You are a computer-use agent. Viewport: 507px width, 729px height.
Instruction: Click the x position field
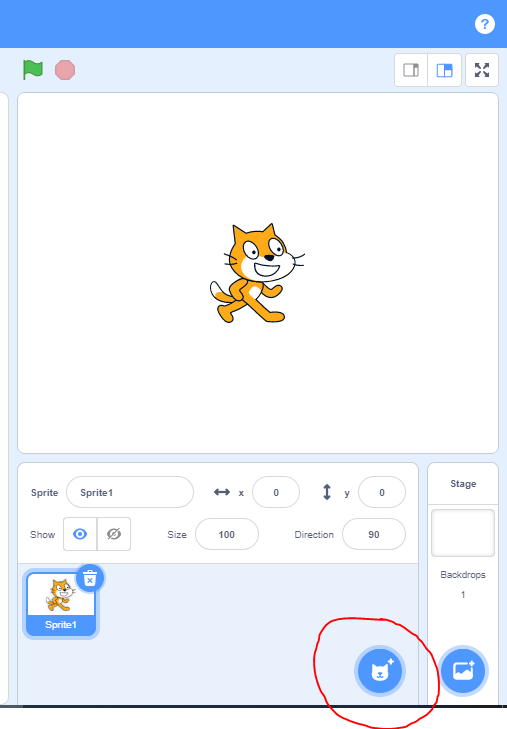[x=276, y=492]
